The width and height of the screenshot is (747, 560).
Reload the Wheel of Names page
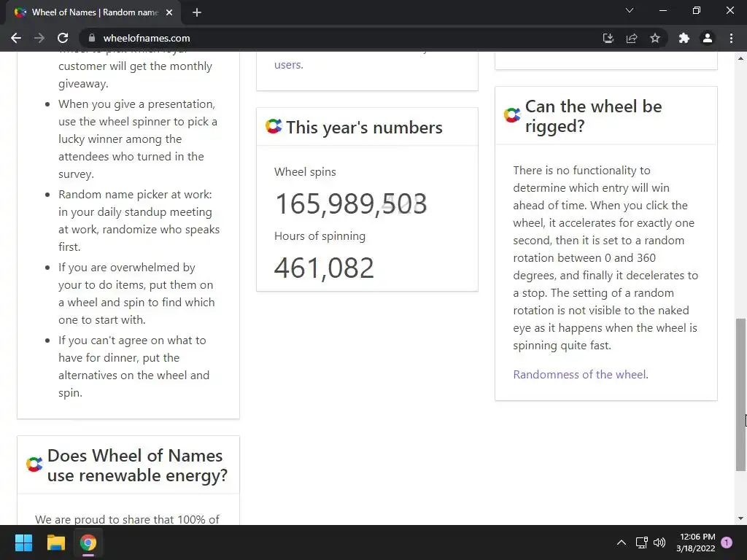tap(63, 38)
